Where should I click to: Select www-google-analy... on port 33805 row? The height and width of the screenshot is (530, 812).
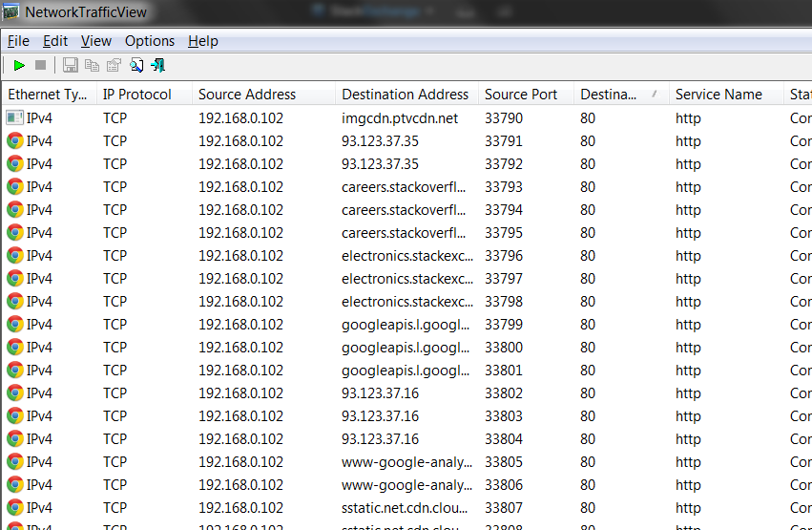pos(406,461)
